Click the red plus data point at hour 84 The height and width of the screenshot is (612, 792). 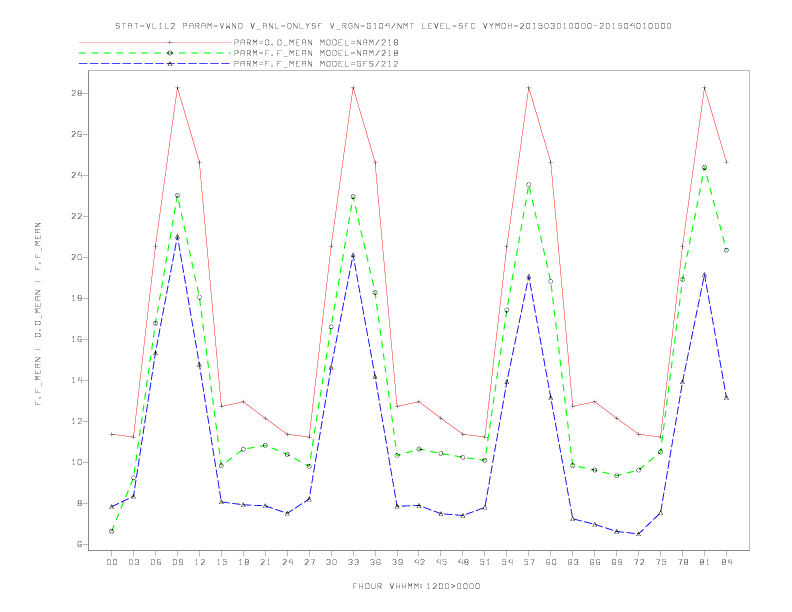[x=726, y=163]
